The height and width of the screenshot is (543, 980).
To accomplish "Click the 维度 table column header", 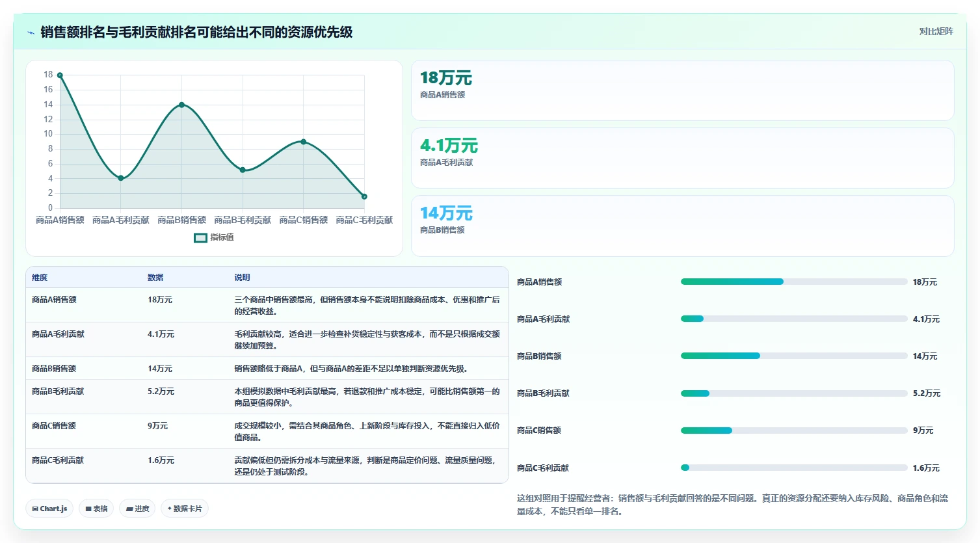I will point(40,277).
